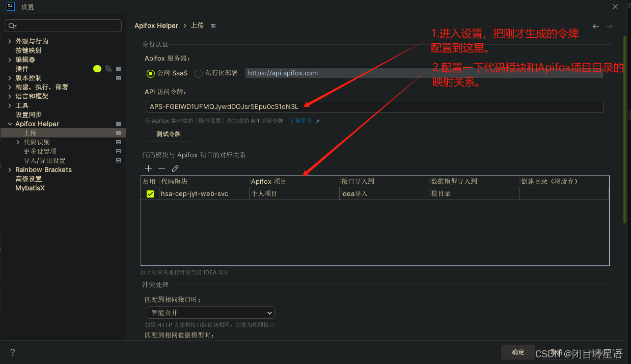The image size is (631, 364).
Task: Click the Apifox 项目 column header
Action: pyautogui.click(x=294, y=181)
